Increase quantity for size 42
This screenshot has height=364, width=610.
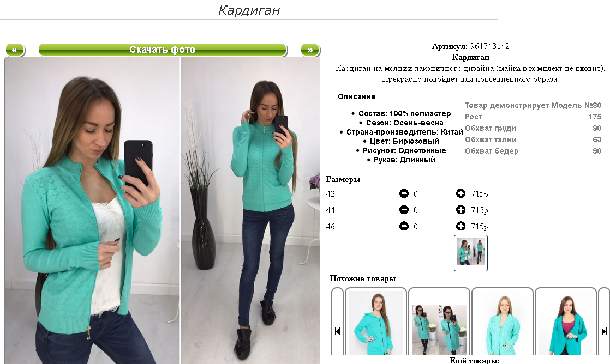click(461, 193)
